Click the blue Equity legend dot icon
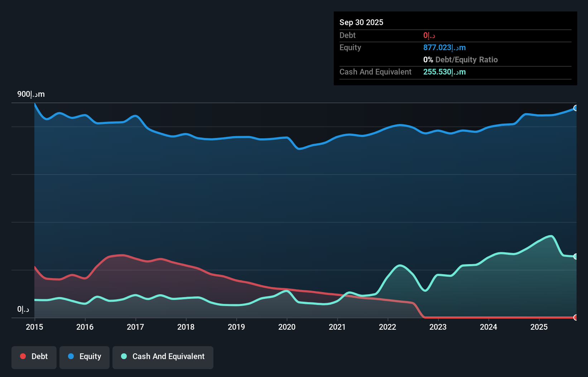 [x=71, y=356]
